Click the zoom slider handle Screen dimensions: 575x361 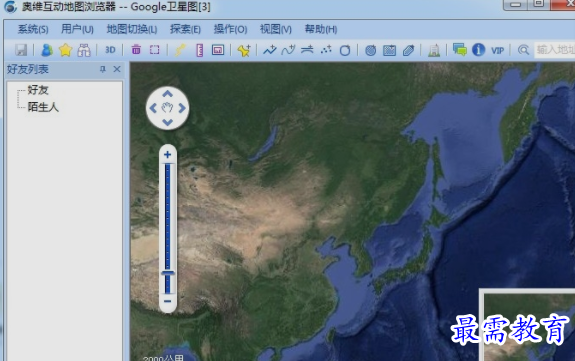(168, 273)
